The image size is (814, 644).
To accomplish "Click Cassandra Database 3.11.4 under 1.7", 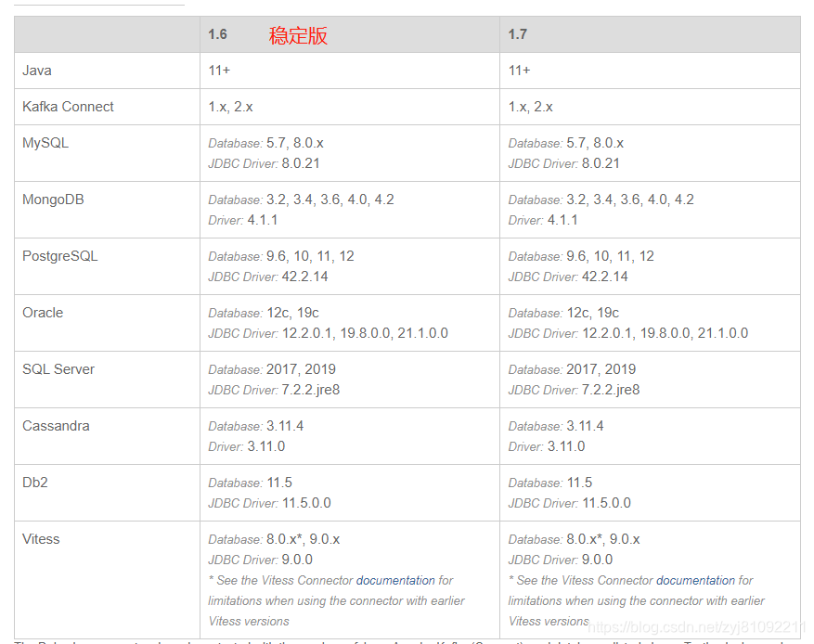I will [556, 426].
